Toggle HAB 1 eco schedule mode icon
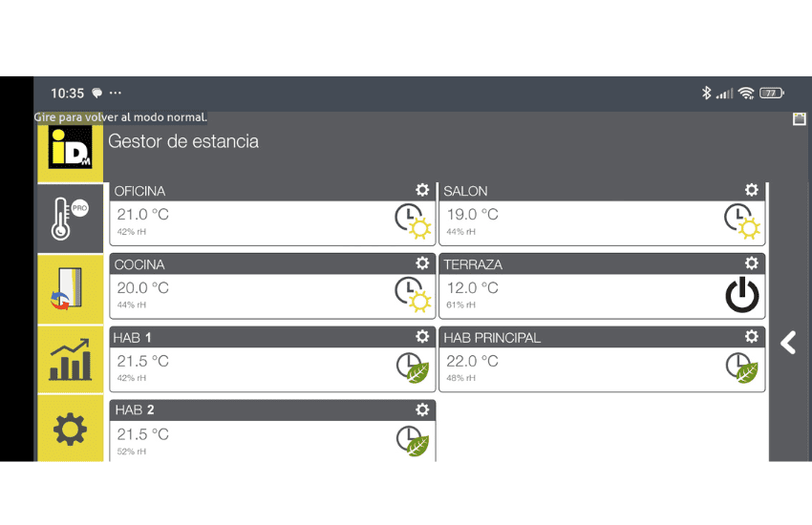812x525 pixels. pyautogui.click(x=413, y=368)
